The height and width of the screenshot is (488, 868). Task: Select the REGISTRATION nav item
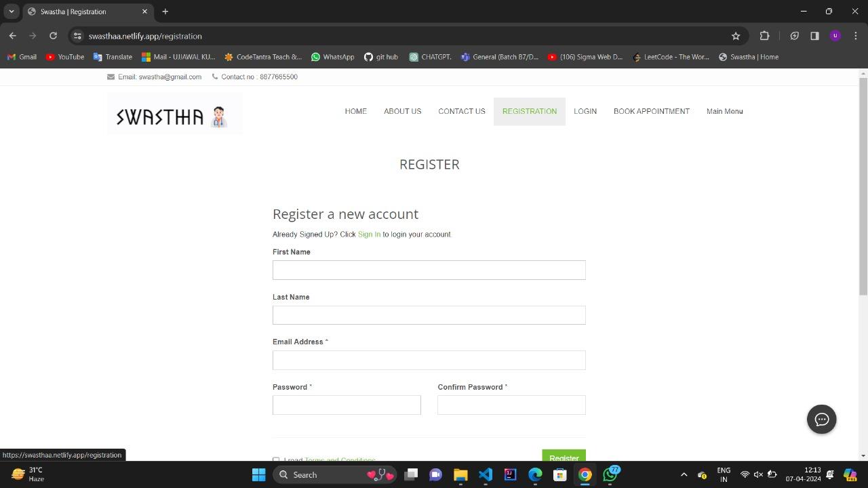pyautogui.click(x=530, y=111)
